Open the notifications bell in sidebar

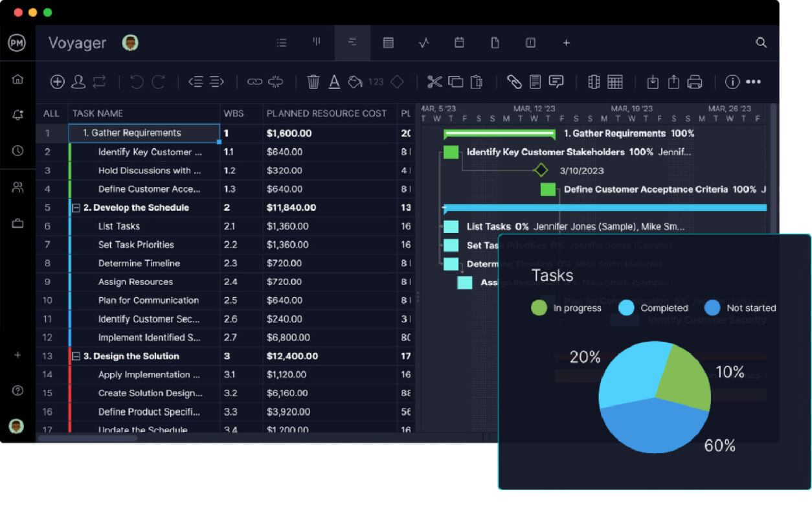pyautogui.click(x=18, y=115)
